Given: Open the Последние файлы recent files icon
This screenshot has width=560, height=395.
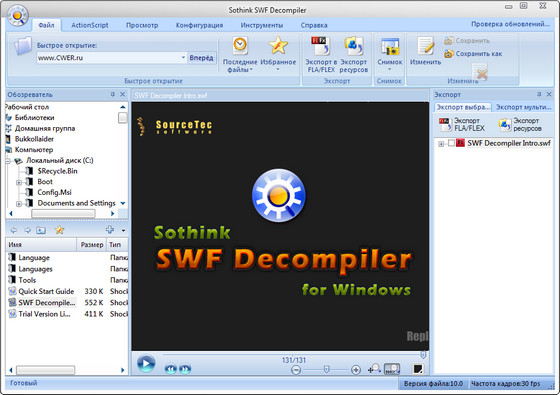Looking at the screenshot, I should click(240, 45).
